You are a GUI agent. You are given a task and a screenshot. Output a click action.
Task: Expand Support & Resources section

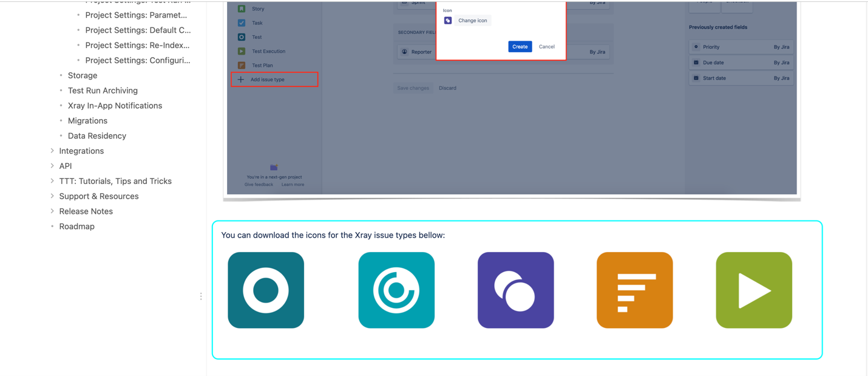point(52,196)
